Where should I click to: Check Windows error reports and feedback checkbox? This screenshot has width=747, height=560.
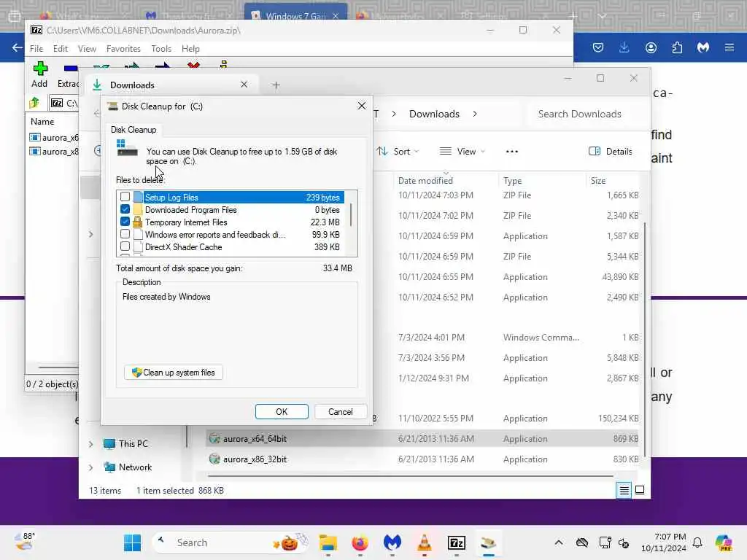click(125, 234)
